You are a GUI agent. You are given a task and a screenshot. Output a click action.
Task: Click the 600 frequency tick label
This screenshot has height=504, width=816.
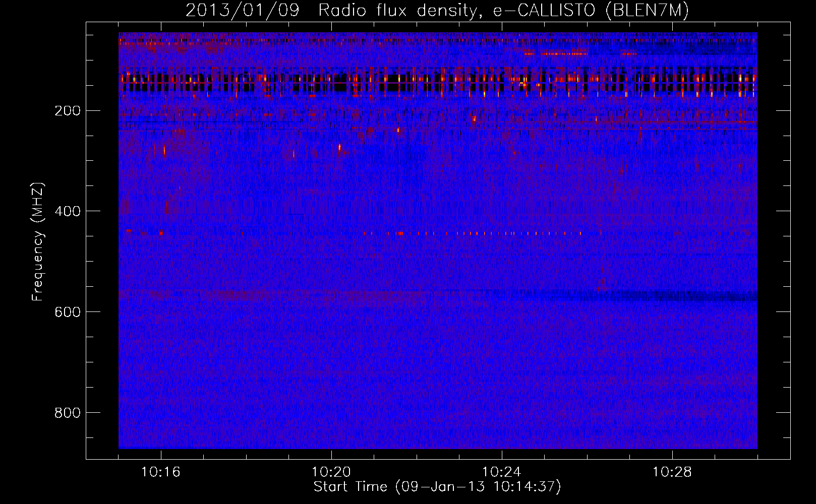(x=67, y=312)
